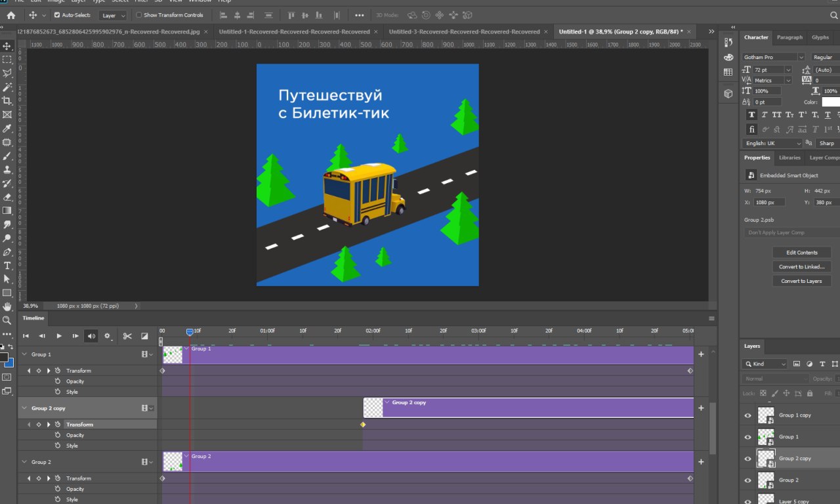Toggle Opacity stopwatch for Group 2 copy
Image resolution: width=840 pixels, height=504 pixels.
pyautogui.click(x=58, y=435)
